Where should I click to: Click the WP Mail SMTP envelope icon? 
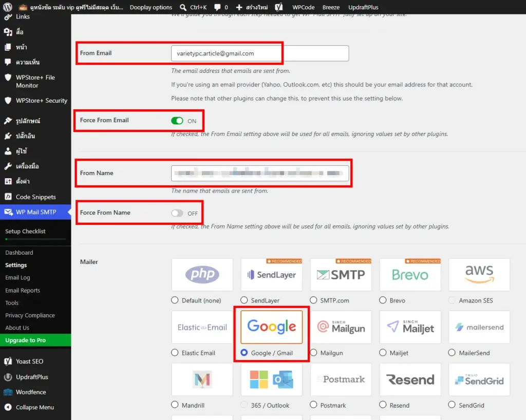pos(8,212)
